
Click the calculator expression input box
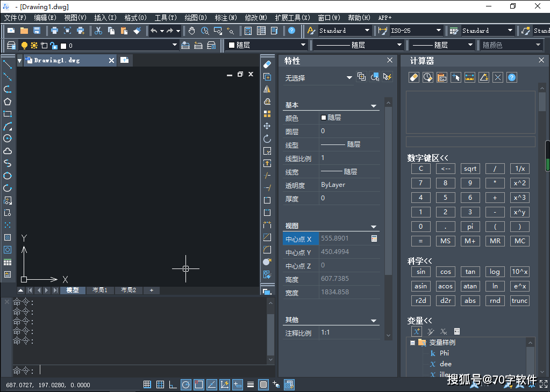(x=470, y=142)
